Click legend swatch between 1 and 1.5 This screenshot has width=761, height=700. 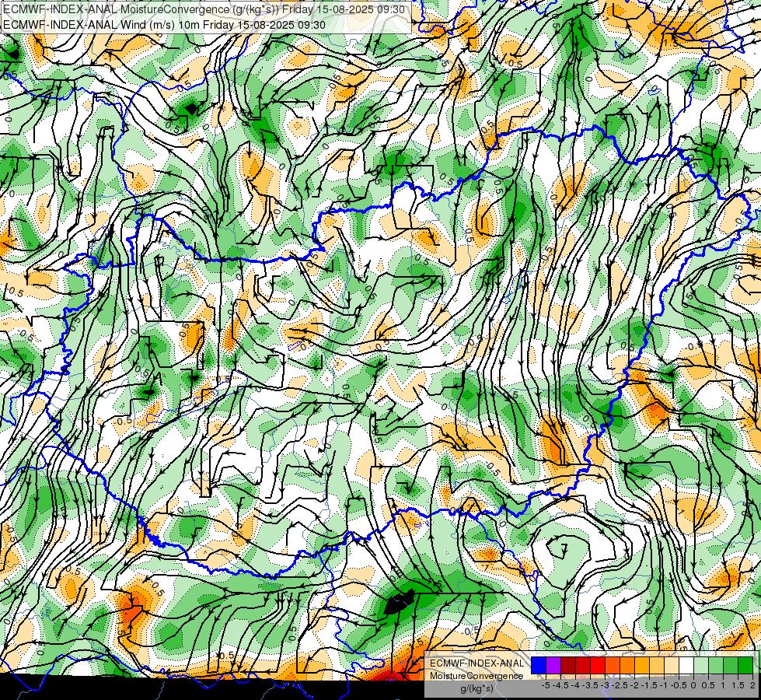pyautogui.click(x=731, y=666)
